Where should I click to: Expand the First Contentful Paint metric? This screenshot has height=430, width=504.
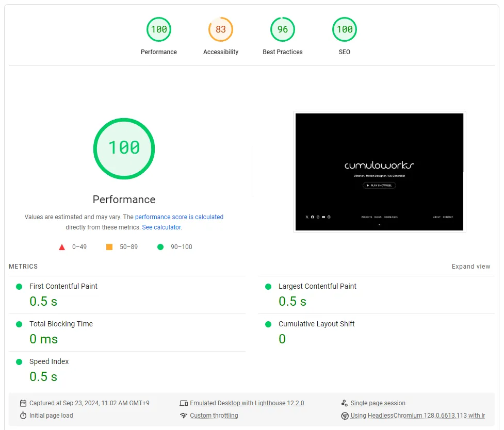tap(63, 286)
